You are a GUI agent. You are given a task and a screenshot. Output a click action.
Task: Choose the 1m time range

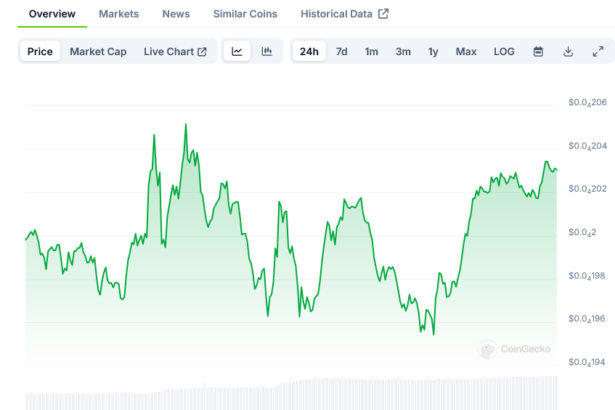(371, 52)
